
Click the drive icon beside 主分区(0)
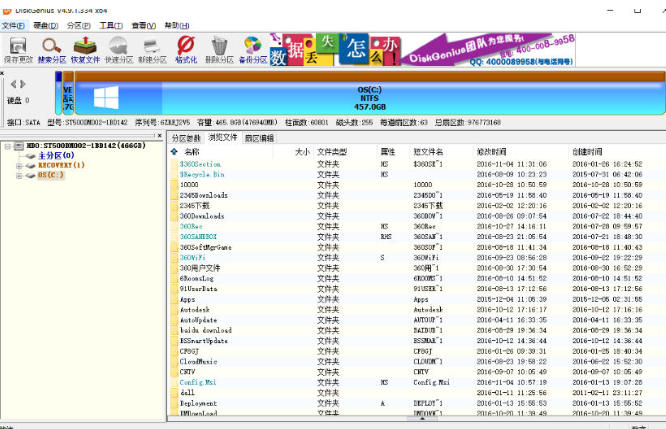tap(30, 156)
